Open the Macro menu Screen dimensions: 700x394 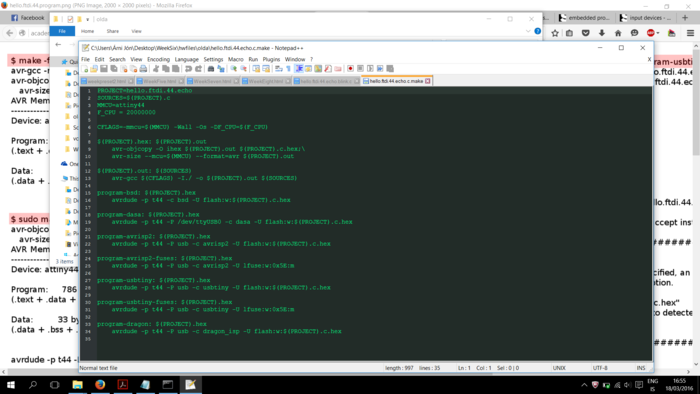[236, 59]
